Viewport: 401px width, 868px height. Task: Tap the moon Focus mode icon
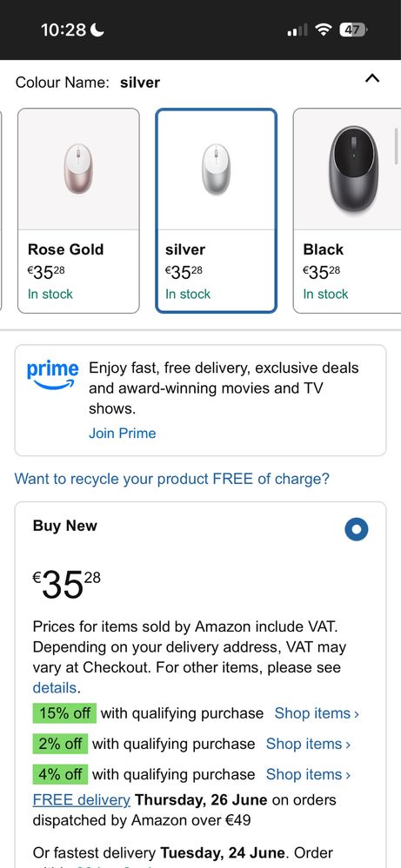click(x=97, y=30)
